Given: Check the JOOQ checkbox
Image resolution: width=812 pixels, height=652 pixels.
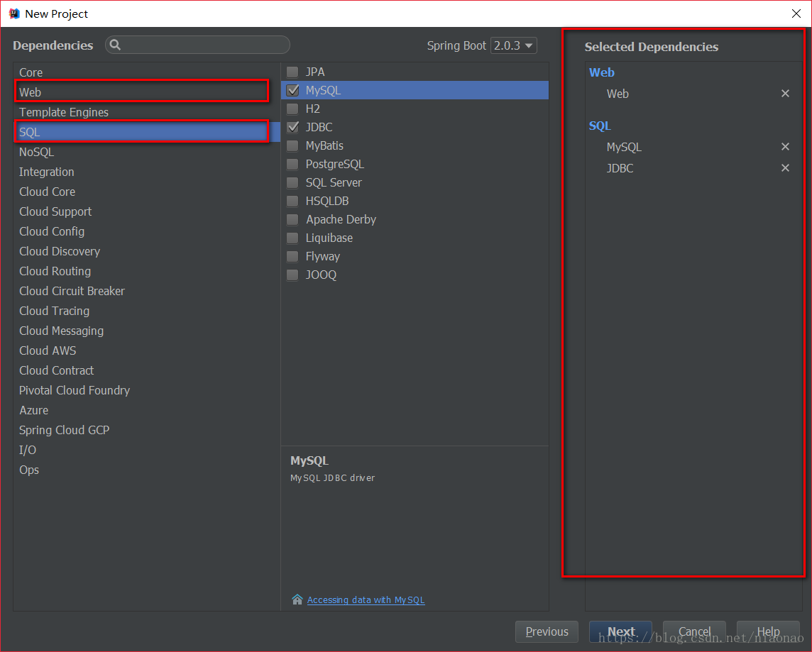Looking at the screenshot, I should [292, 275].
